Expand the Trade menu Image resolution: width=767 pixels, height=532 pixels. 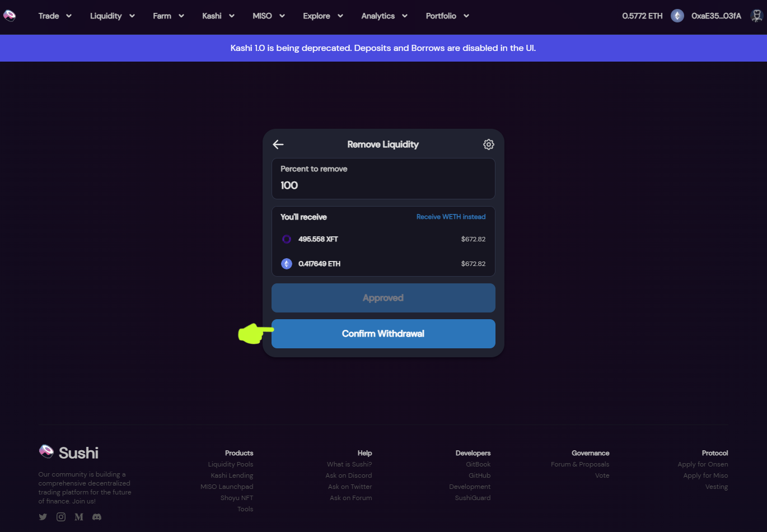[x=55, y=16]
